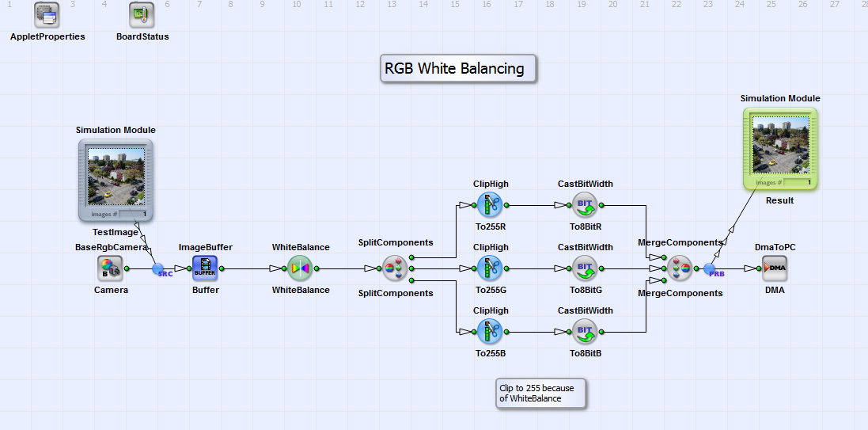This screenshot has height=430, width=868.
Task: Click the SRC simulation source node
Action: pyautogui.click(x=158, y=269)
